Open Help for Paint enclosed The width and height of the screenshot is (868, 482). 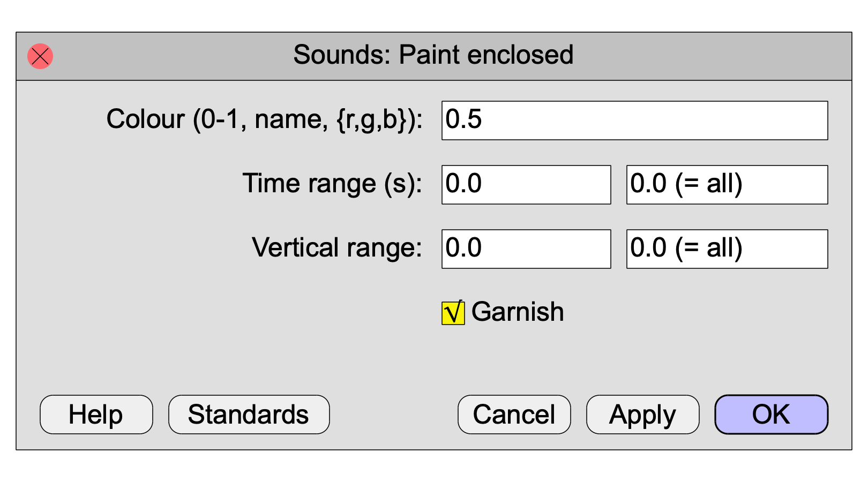point(96,415)
